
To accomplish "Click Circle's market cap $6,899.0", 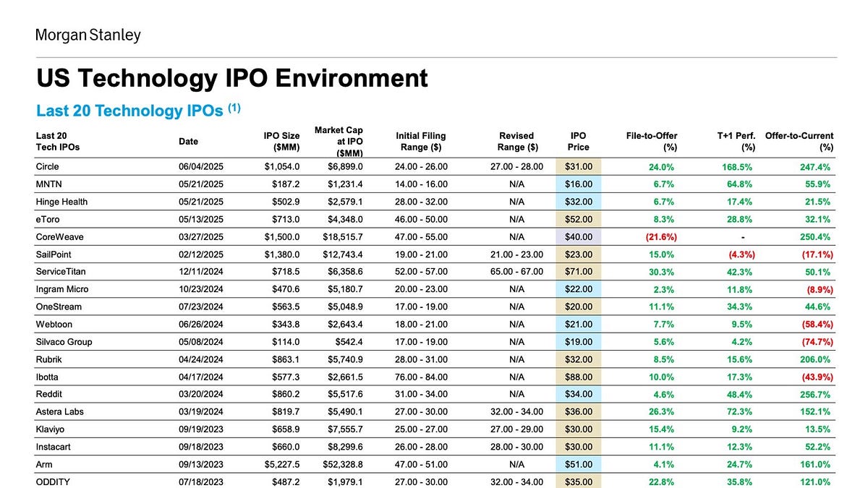I will pyautogui.click(x=345, y=167).
